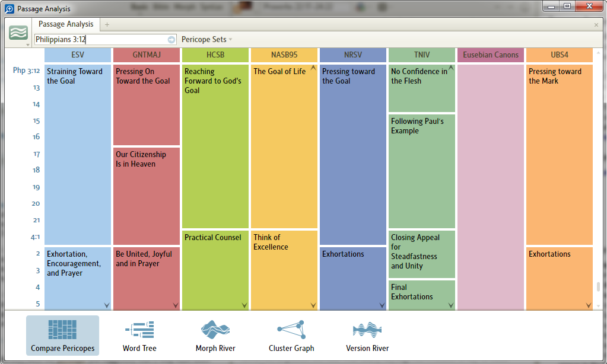Click the UBS4 column header
607x364 pixels.
coord(560,55)
